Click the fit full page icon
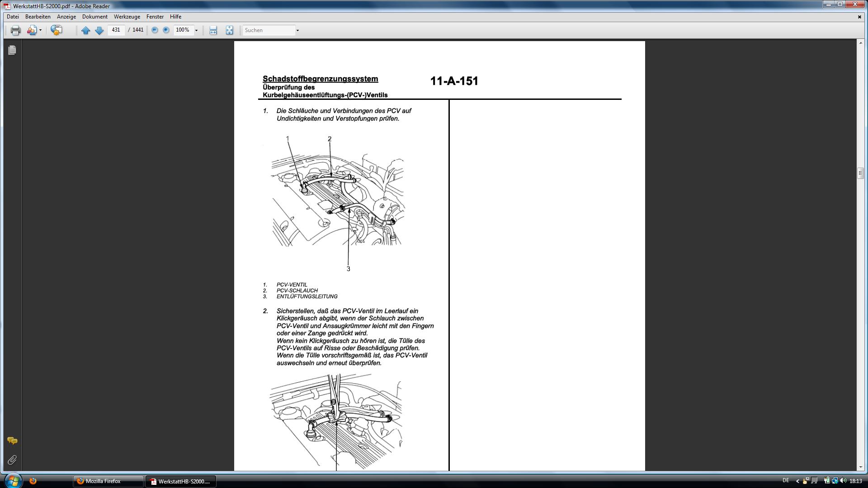868x488 pixels. [x=229, y=30]
